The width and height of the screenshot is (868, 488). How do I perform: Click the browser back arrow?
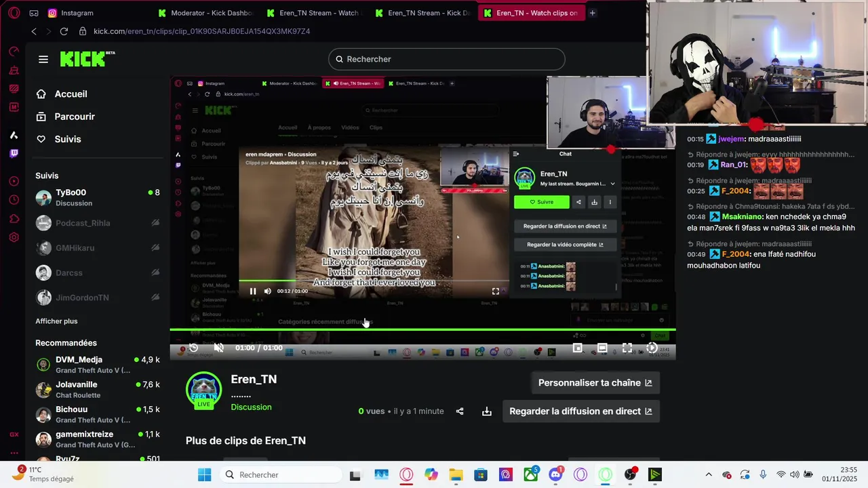click(34, 31)
